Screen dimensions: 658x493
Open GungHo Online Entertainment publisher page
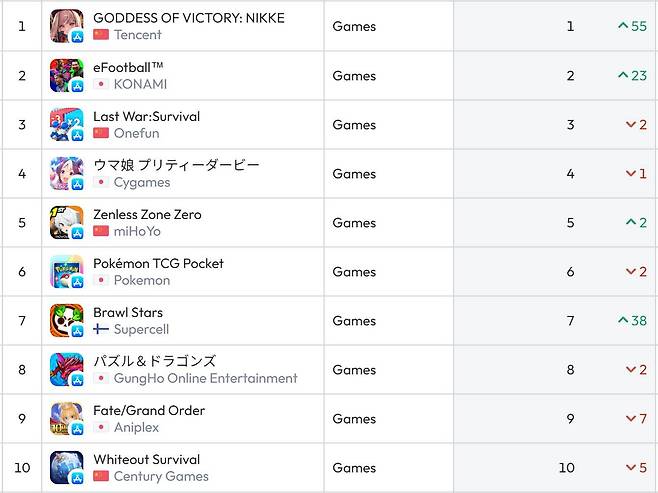tap(205, 378)
